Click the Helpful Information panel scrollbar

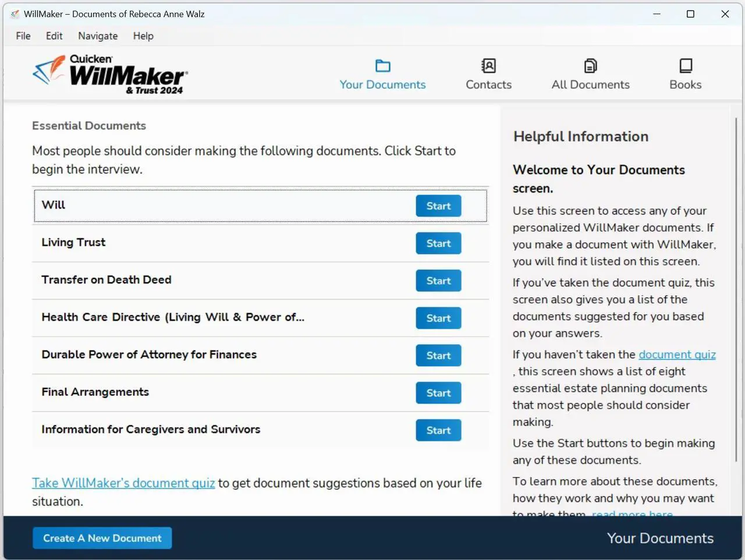[x=736, y=291]
